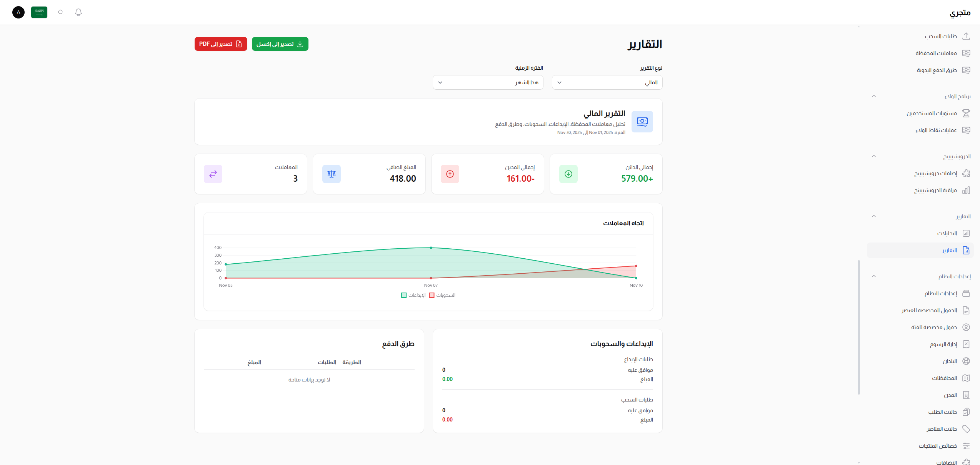Click financial report wallet icon

pyautogui.click(x=642, y=122)
